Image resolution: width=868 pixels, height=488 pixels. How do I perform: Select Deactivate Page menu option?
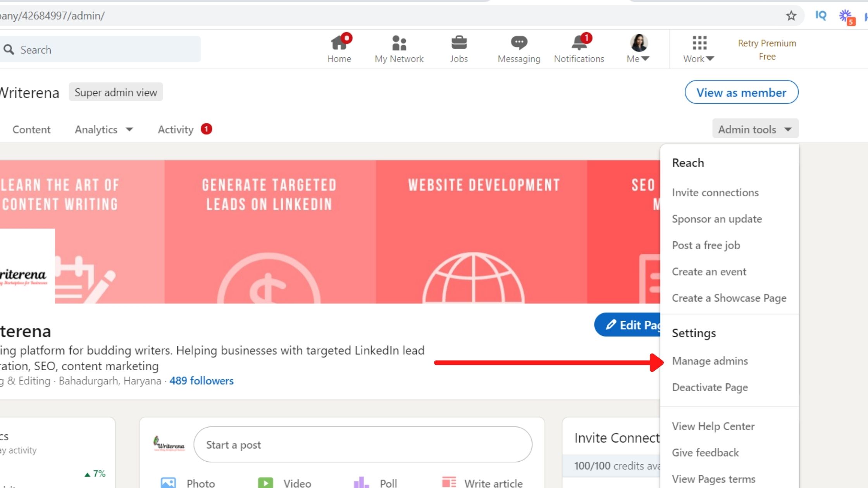click(710, 387)
